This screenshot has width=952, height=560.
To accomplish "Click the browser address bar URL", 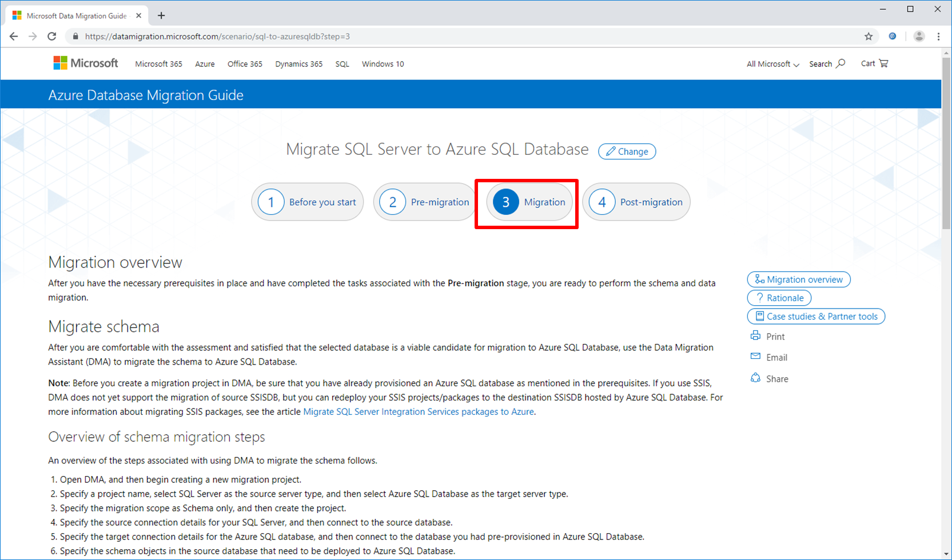I will coord(217,36).
